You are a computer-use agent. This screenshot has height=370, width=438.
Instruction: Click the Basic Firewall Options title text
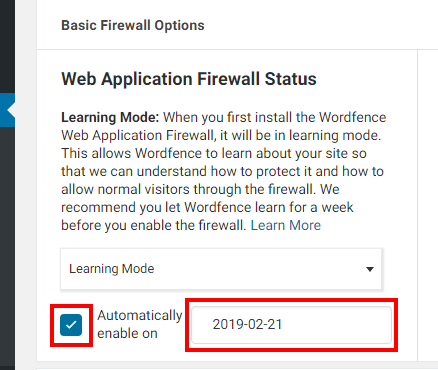click(x=133, y=25)
